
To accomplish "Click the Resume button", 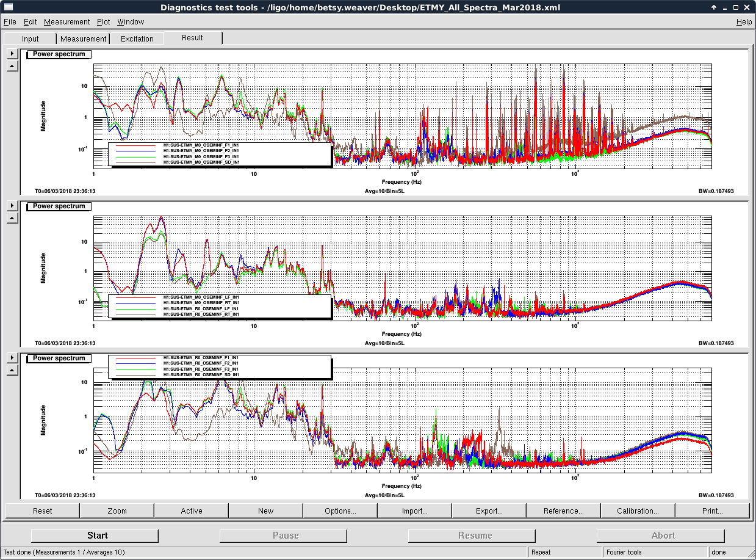I will point(472,536).
